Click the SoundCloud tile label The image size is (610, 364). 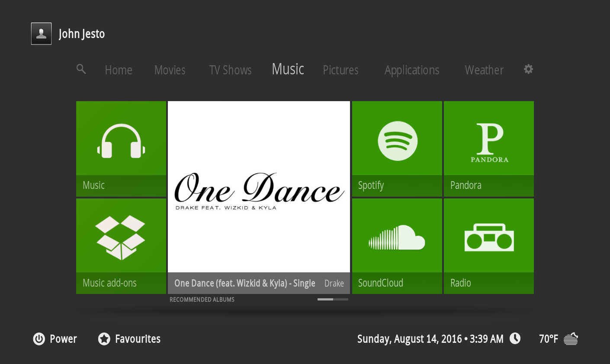pyautogui.click(x=381, y=283)
